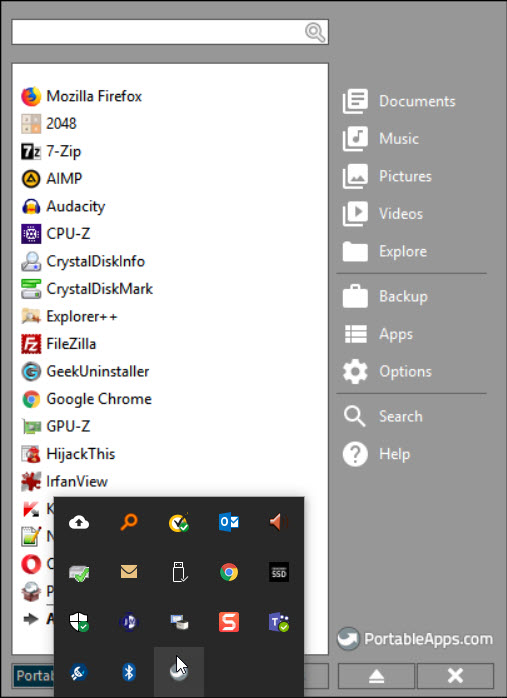Open Audacity audio editor

[63, 207]
